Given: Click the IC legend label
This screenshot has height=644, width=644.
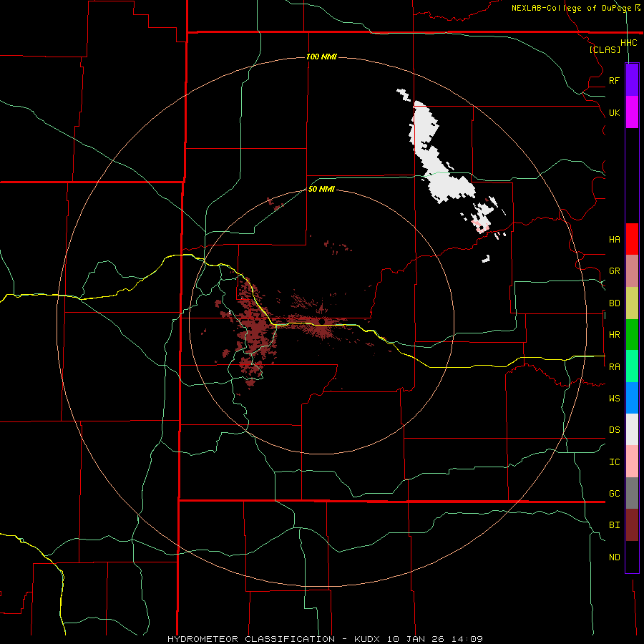Looking at the screenshot, I should pos(614,462).
